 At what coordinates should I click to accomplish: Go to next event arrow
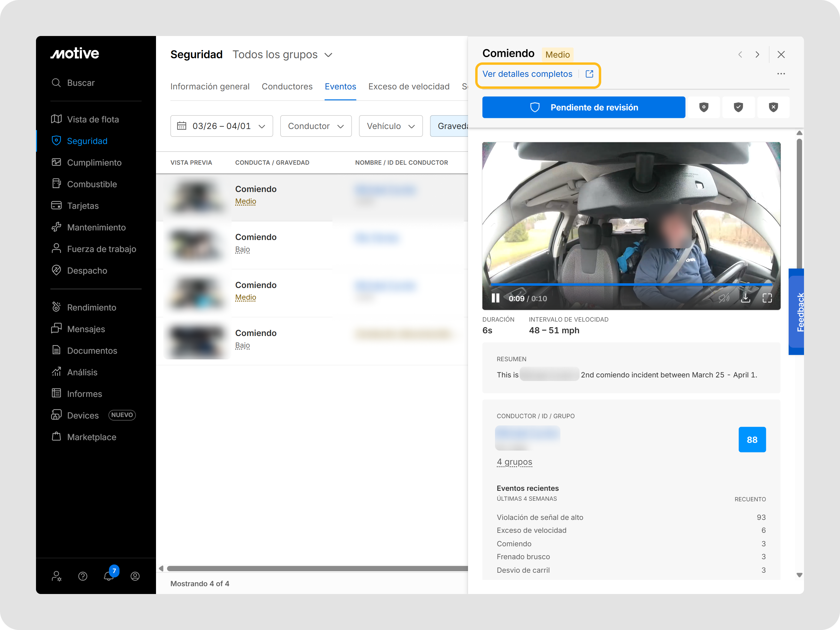point(757,55)
